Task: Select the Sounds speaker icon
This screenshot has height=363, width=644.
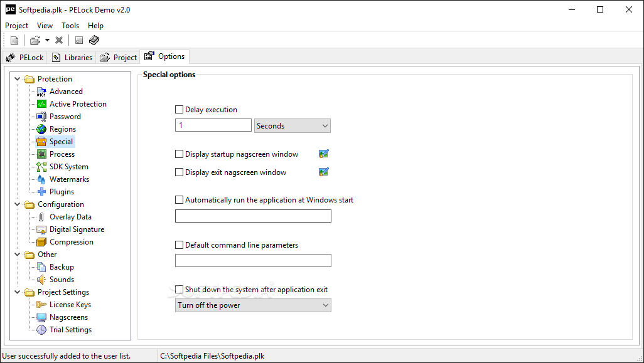Action: tap(41, 280)
